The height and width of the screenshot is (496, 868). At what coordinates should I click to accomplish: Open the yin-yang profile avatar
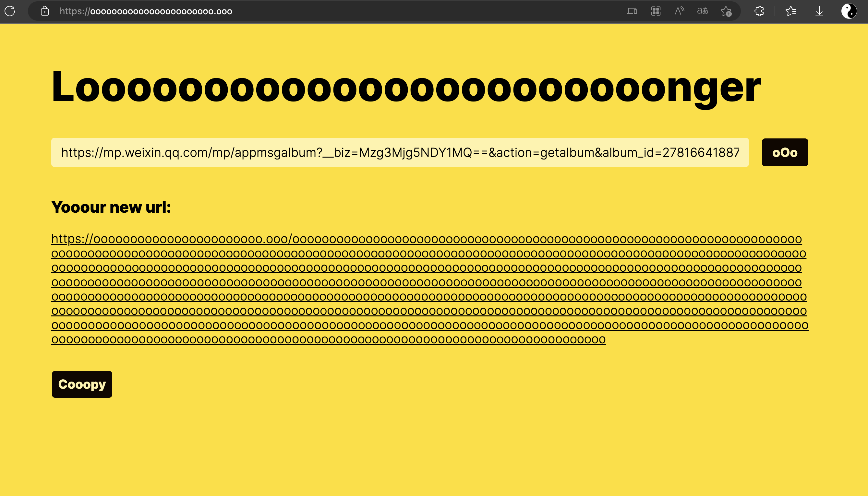coord(849,11)
